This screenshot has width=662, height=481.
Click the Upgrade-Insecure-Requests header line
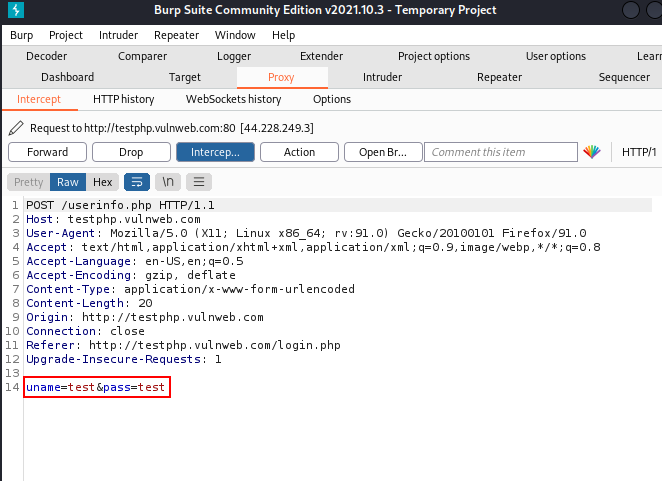[124, 359]
